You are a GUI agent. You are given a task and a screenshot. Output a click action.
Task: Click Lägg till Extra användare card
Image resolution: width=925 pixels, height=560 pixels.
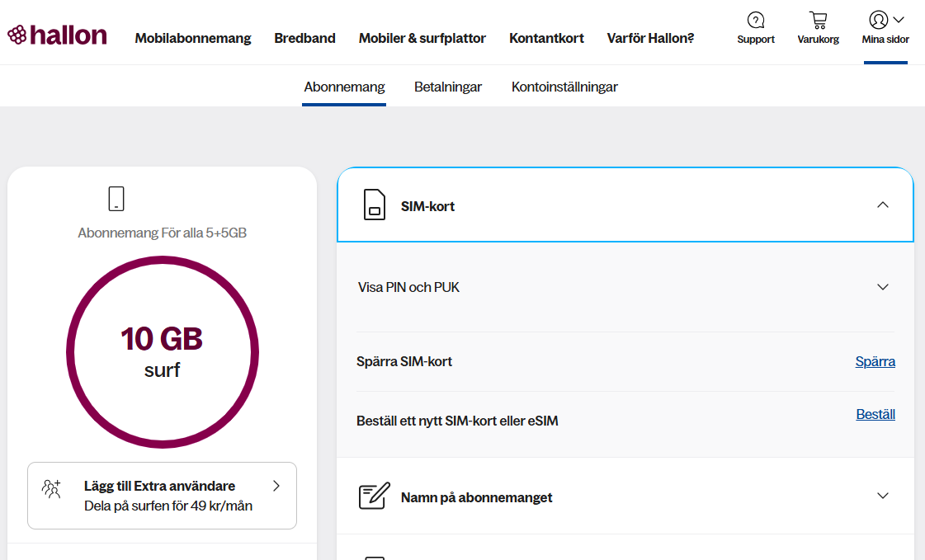coord(162,496)
